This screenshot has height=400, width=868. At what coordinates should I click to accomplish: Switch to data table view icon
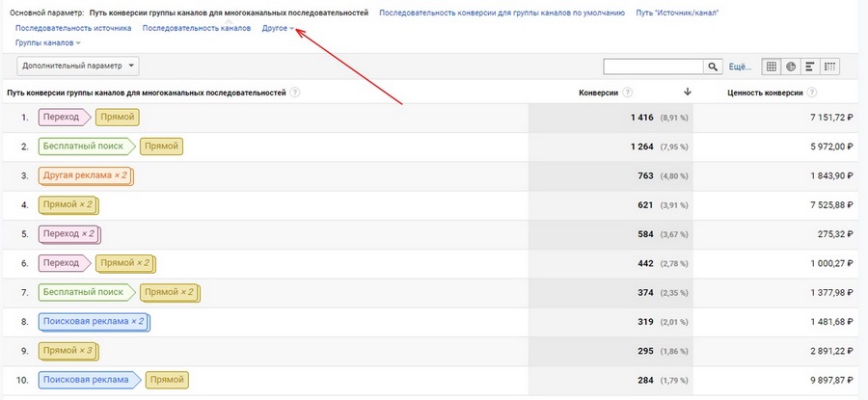pos(771,67)
